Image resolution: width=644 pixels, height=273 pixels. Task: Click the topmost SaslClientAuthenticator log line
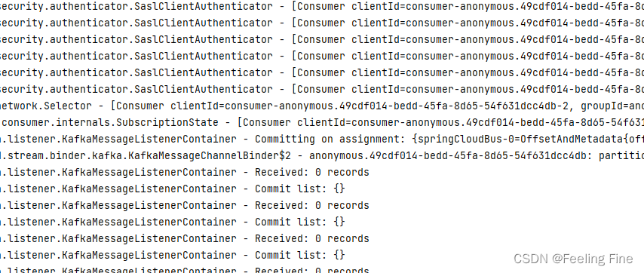[322, 7]
